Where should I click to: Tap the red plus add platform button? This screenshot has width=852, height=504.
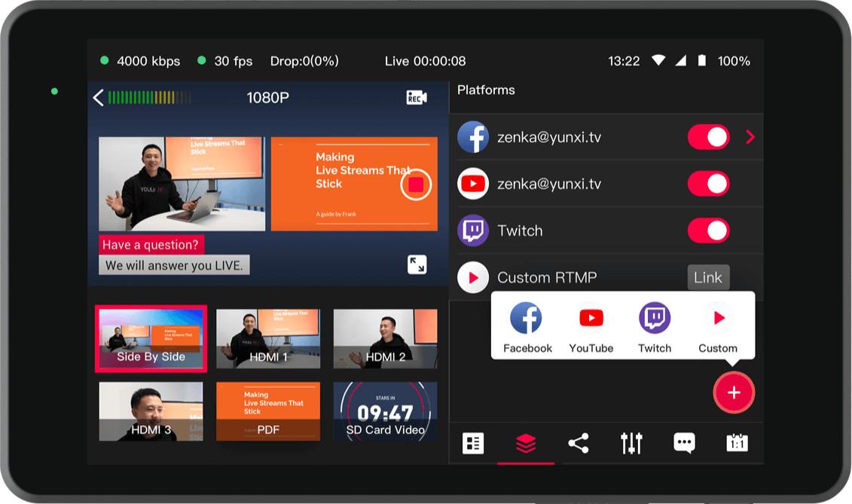[x=734, y=393]
